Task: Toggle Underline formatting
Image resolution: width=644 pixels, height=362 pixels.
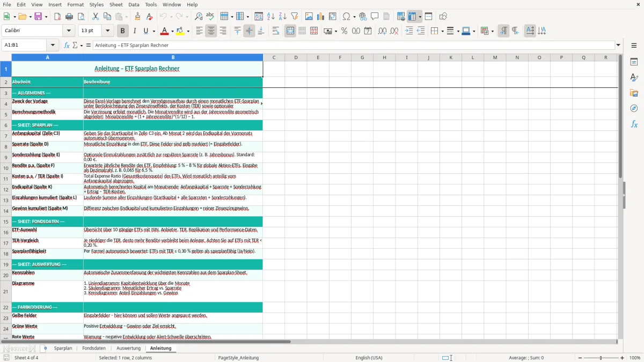Action: tap(145, 31)
